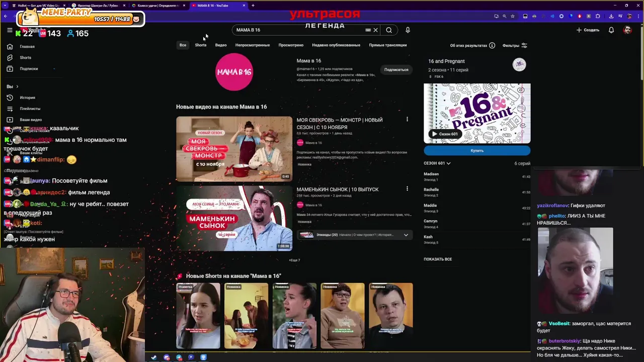
Task: Expand more videos with +Еще 7
Action: (294, 260)
